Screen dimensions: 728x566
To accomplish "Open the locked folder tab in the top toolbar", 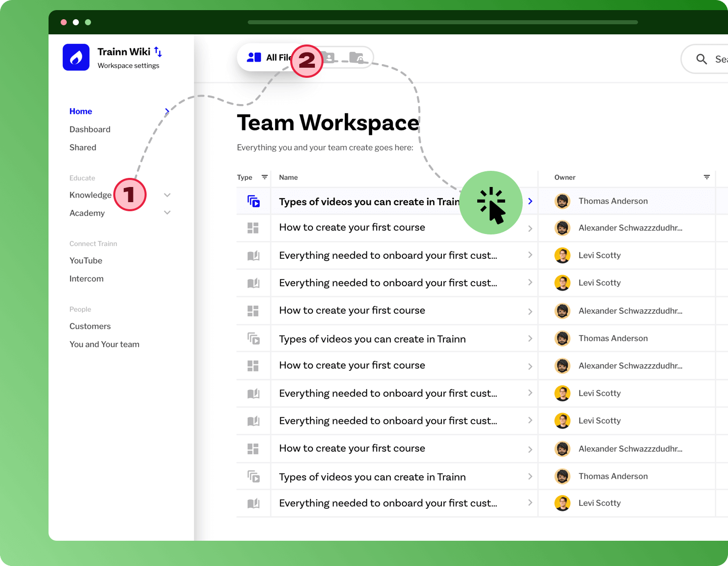I will click(x=357, y=57).
